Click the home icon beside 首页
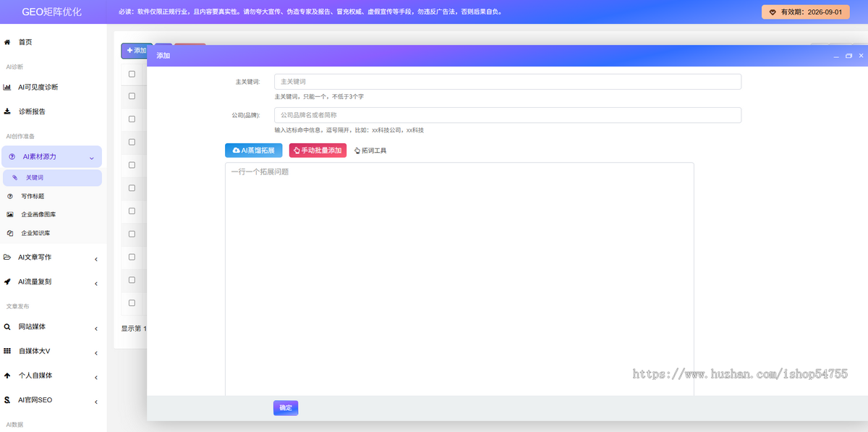Screen dimensions: 868x432 coord(7,42)
